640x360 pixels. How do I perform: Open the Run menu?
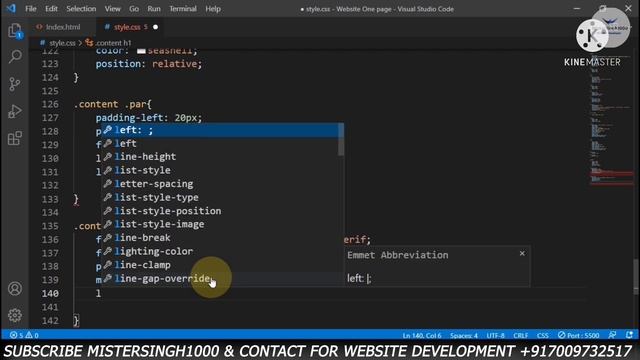click(154, 9)
